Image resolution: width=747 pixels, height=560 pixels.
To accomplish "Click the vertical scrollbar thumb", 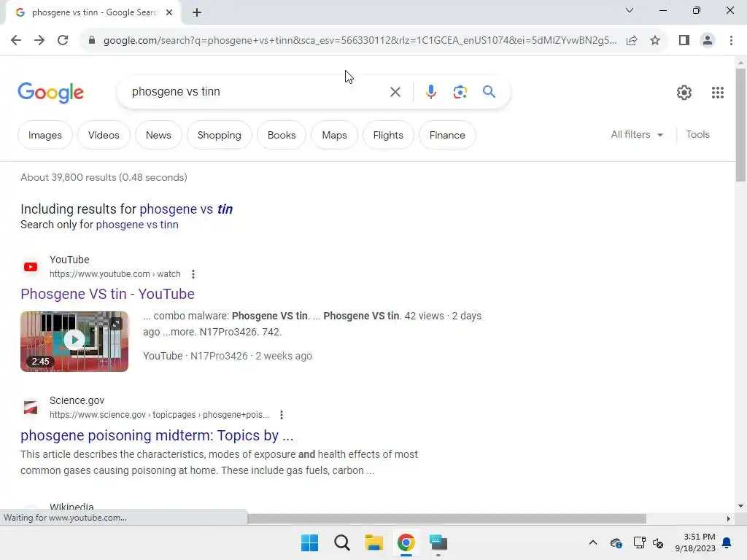I will coord(740,125).
